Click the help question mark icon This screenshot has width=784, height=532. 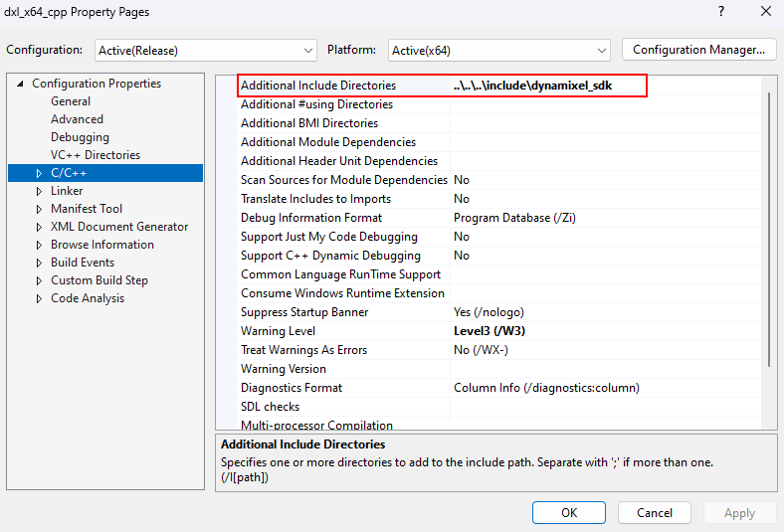720,12
